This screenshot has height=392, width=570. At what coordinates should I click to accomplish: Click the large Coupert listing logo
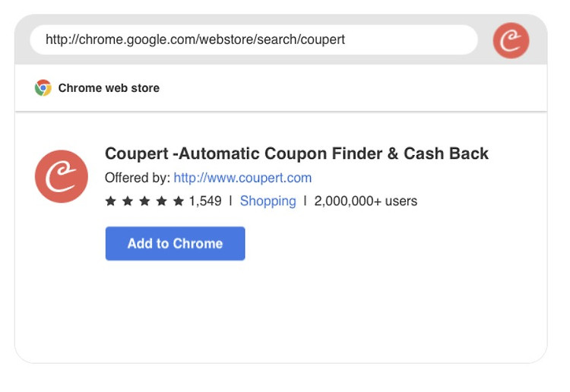pos(62,176)
